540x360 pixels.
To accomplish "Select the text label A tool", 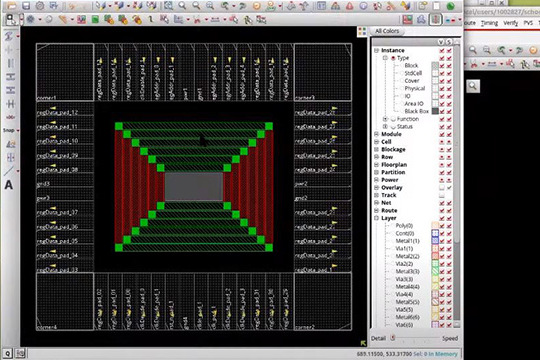I will pyautogui.click(x=9, y=185).
